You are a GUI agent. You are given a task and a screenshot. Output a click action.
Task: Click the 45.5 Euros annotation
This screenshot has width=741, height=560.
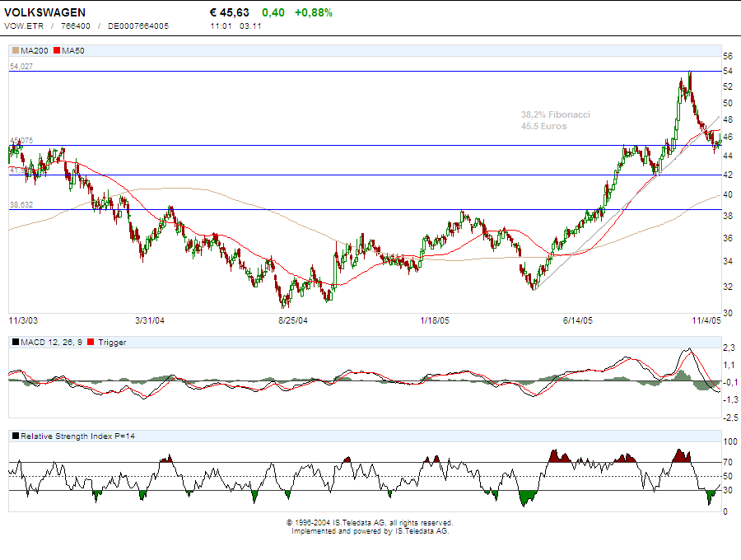(x=544, y=126)
